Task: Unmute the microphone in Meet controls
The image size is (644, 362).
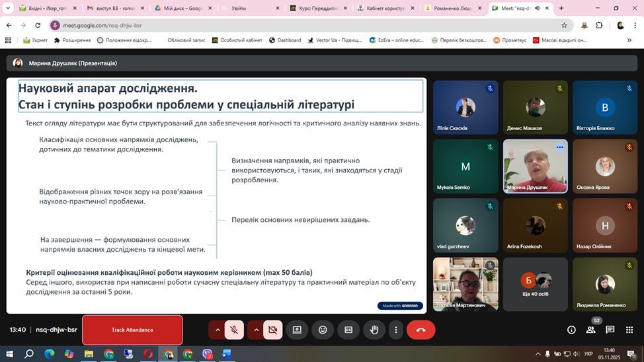Action: tap(234, 330)
